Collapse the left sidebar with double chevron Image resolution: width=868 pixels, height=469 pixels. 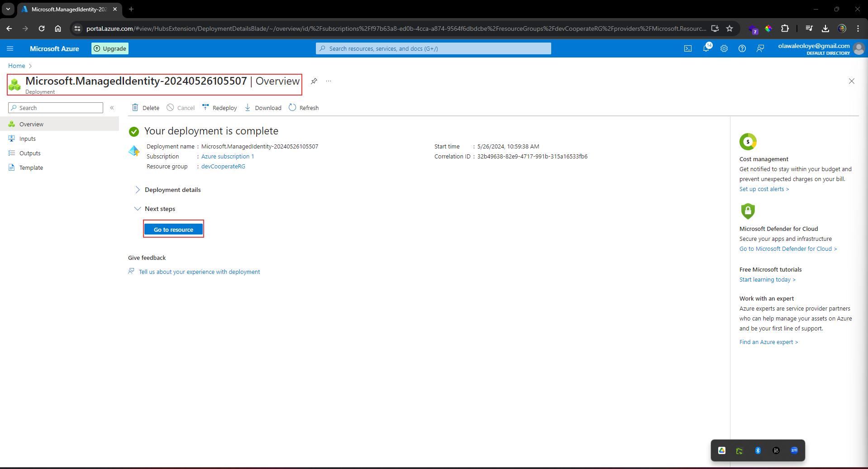point(112,108)
